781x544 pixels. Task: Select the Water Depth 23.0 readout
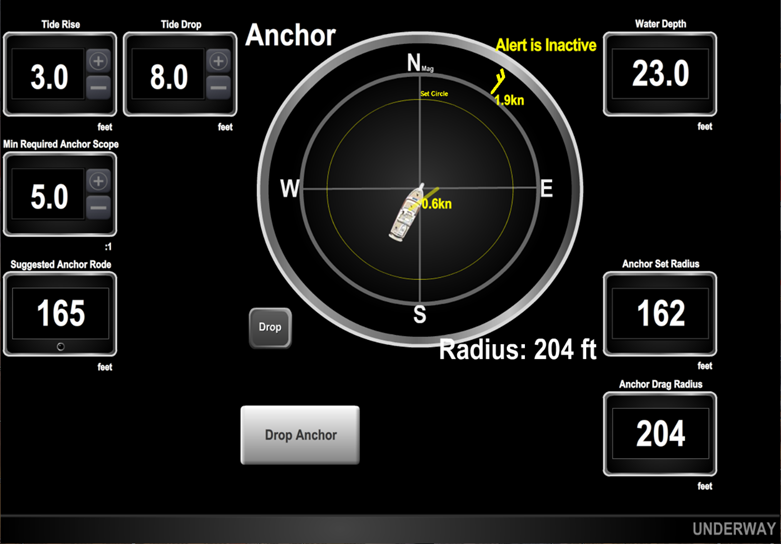[660, 75]
